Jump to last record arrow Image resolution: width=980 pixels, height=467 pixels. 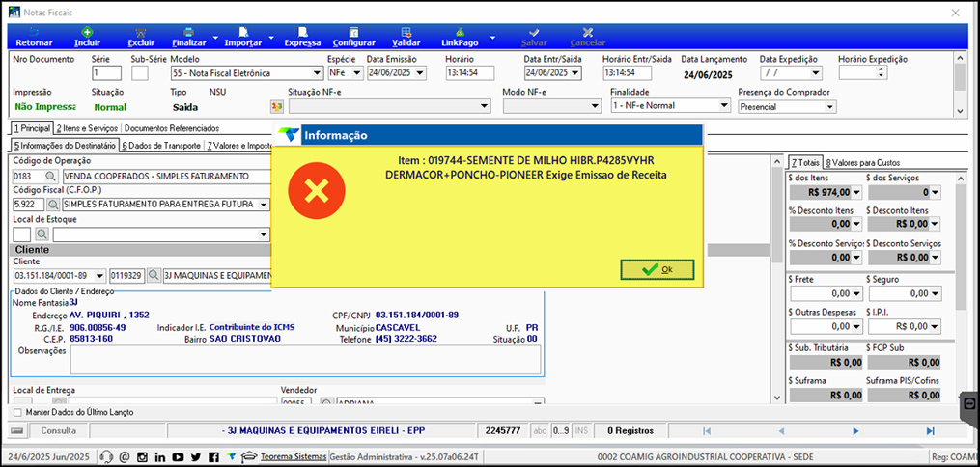tap(930, 430)
